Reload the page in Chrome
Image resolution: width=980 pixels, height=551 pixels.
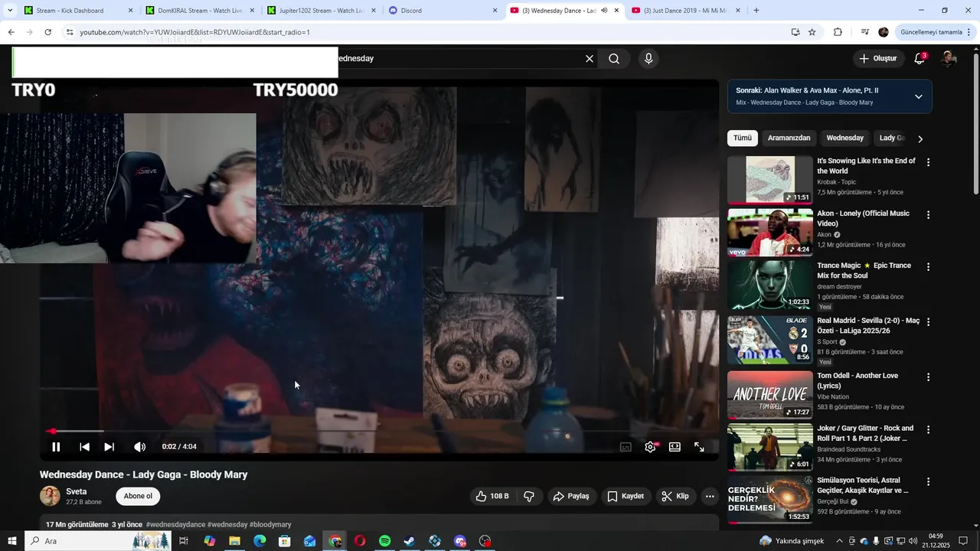[x=47, y=32]
